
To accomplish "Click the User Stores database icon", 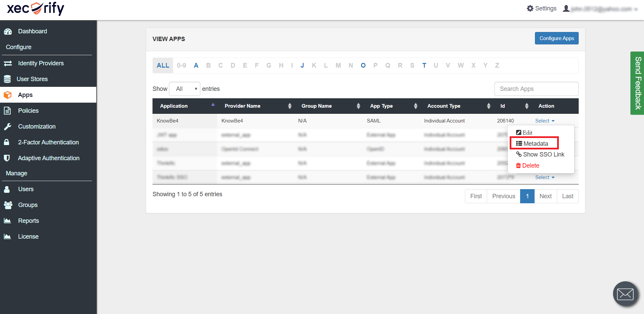I will (7, 79).
